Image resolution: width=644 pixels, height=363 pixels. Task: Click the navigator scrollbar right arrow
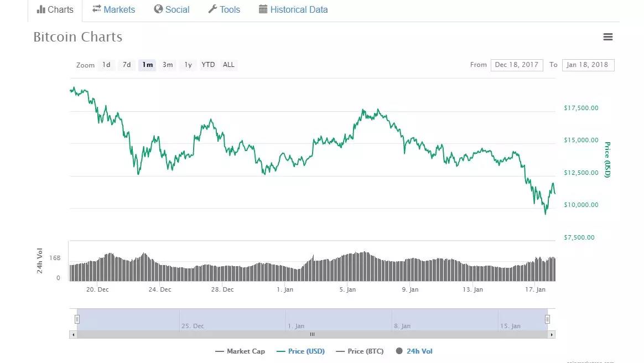click(551, 334)
